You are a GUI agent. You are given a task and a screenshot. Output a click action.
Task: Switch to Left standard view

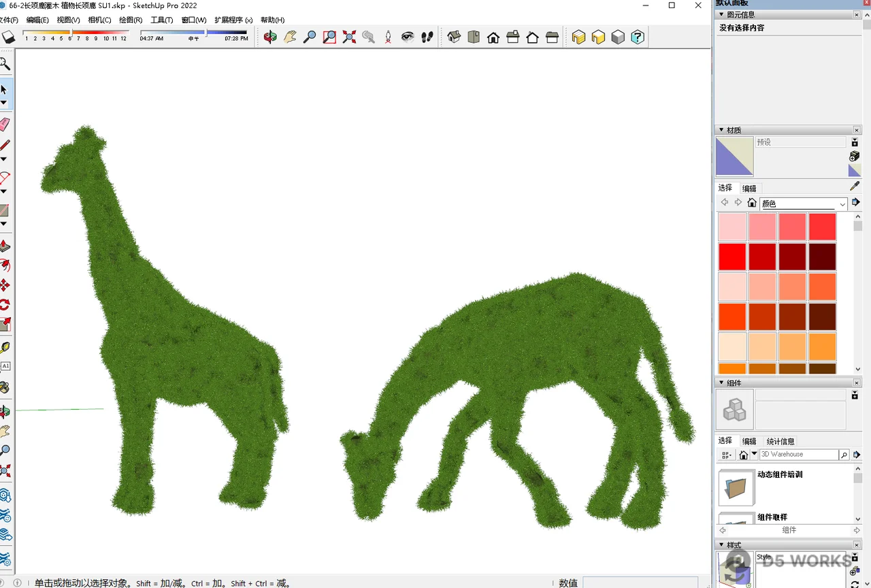(x=553, y=37)
